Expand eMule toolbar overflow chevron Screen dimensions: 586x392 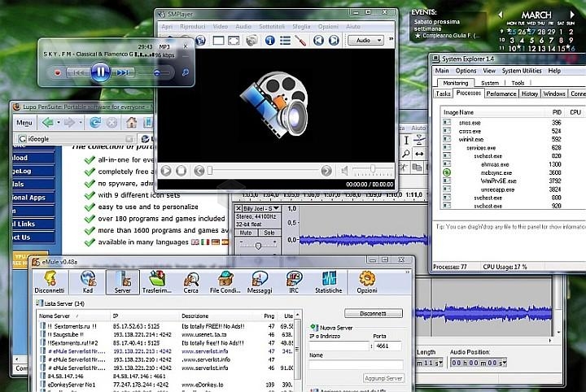point(408,272)
